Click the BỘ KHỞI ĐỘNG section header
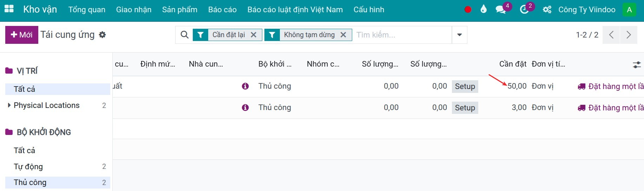The height and width of the screenshot is (191, 644). click(x=44, y=132)
